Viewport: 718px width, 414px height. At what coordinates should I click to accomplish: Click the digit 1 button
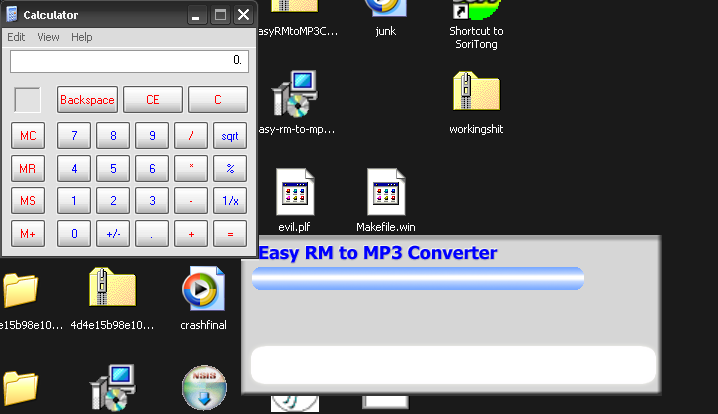tap(74, 201)
